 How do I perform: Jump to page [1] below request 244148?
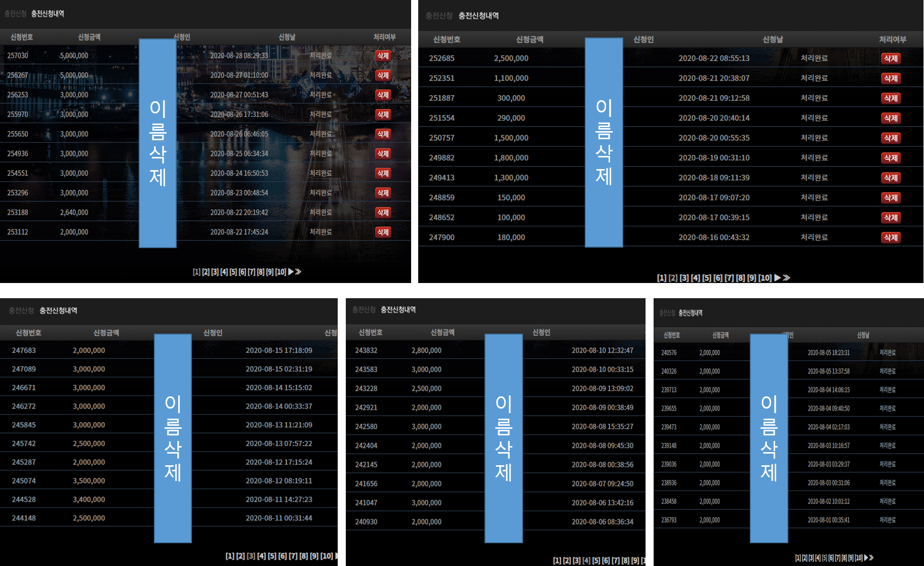[230, 556]
